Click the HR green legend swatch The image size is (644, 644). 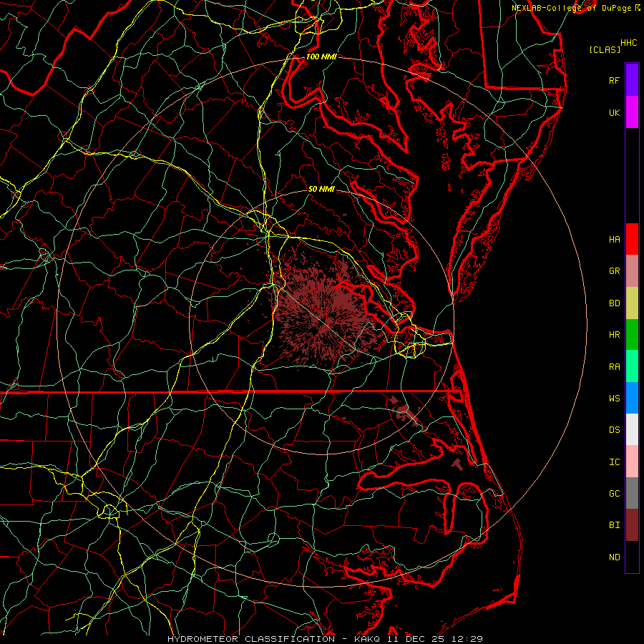tap(632, 335)
